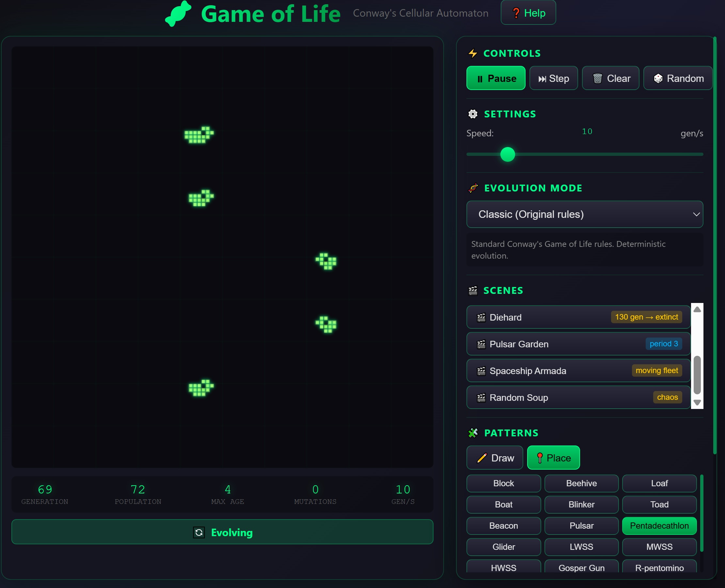Pause the simulation
This screenshot has height=588, width=725.
tap(496, 78)
